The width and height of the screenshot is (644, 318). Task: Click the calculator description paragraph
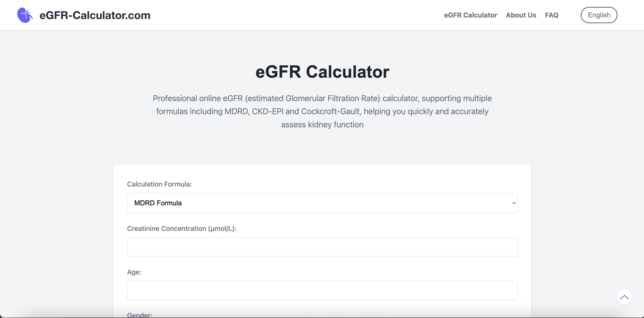tap(322, 111)
